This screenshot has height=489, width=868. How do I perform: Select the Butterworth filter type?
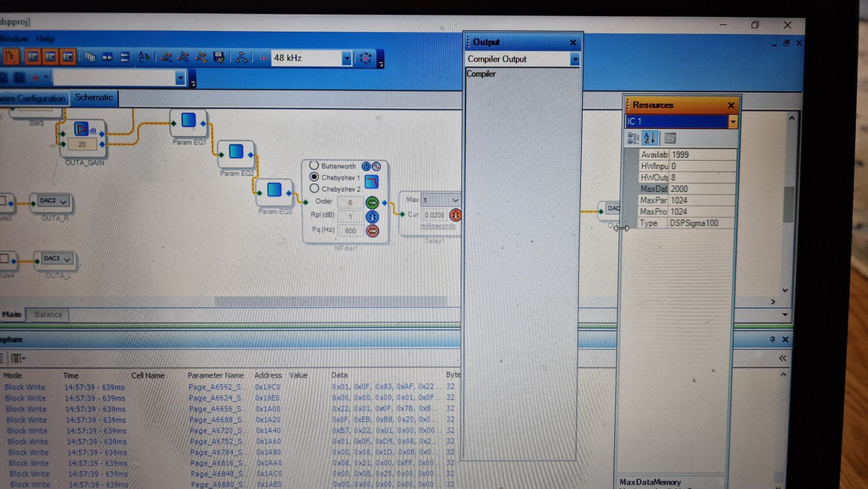[x=314, y=166]
